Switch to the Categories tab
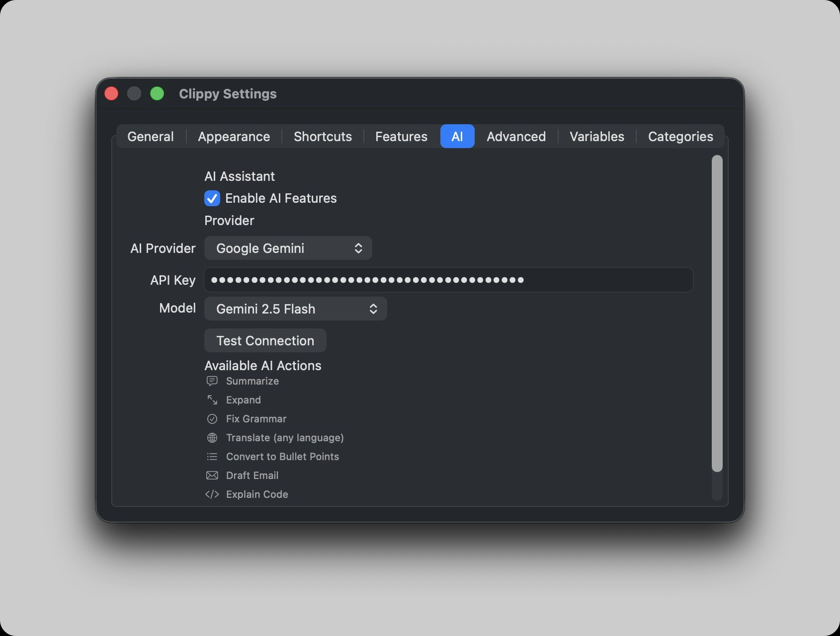 [x=680, y=137]
